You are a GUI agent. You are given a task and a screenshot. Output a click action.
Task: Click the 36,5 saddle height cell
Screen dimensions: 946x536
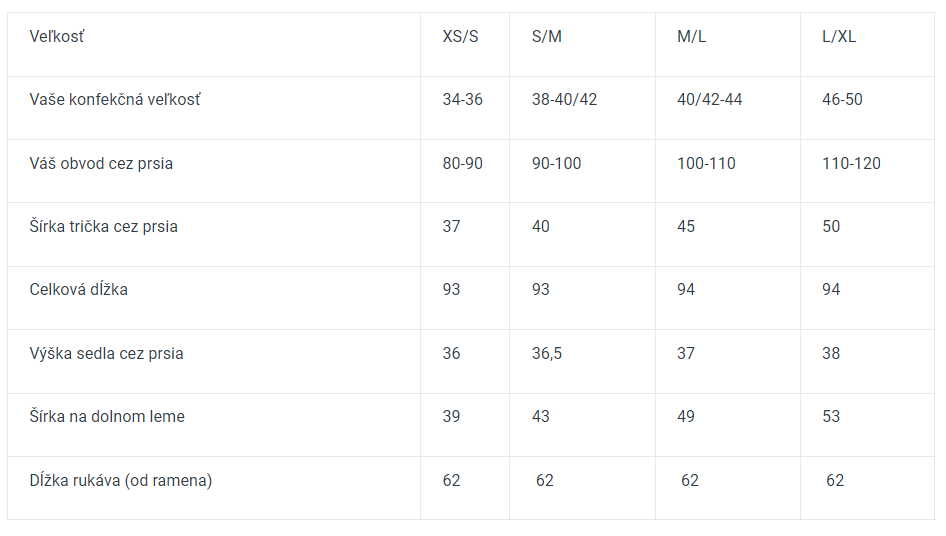(546, 353)
